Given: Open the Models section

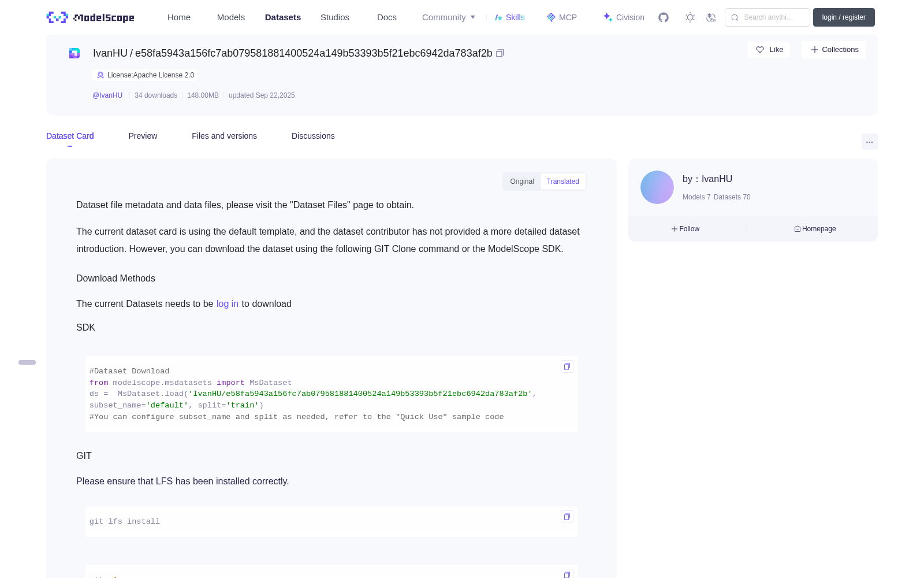Looking at the screenshot, I should tap(231, 17).
